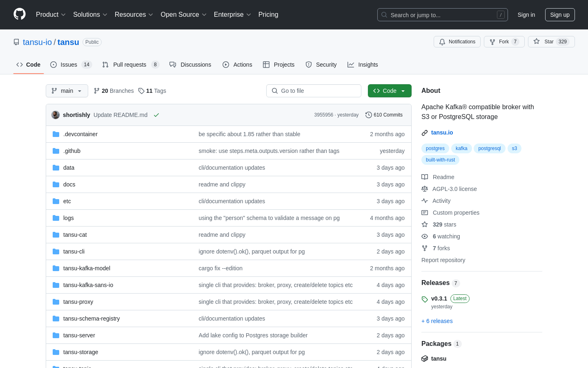Click the folder icon for tansu-server
Image resolution: width=588 pixels, height=368 pixels.
(56, 335)
